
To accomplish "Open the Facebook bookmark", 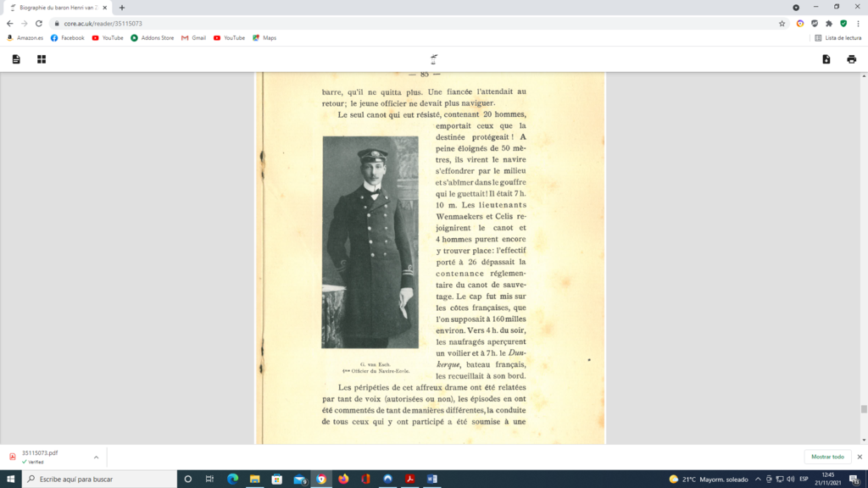I will tap(68, 37).
